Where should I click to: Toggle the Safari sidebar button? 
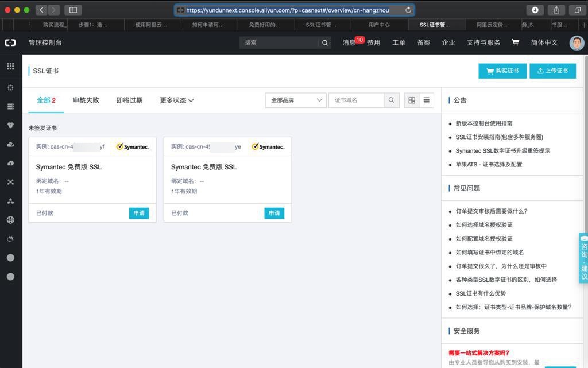73,10
